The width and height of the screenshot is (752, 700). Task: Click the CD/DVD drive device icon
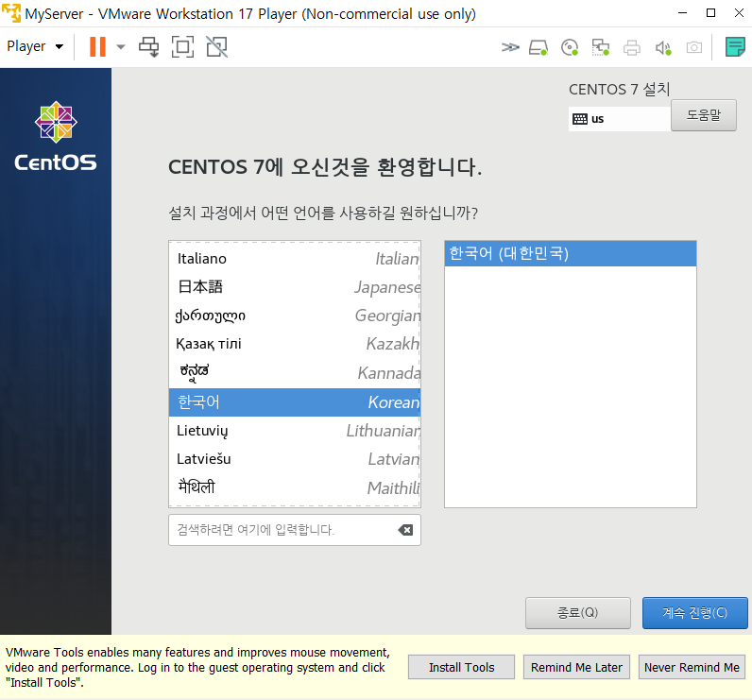point(570,47)
